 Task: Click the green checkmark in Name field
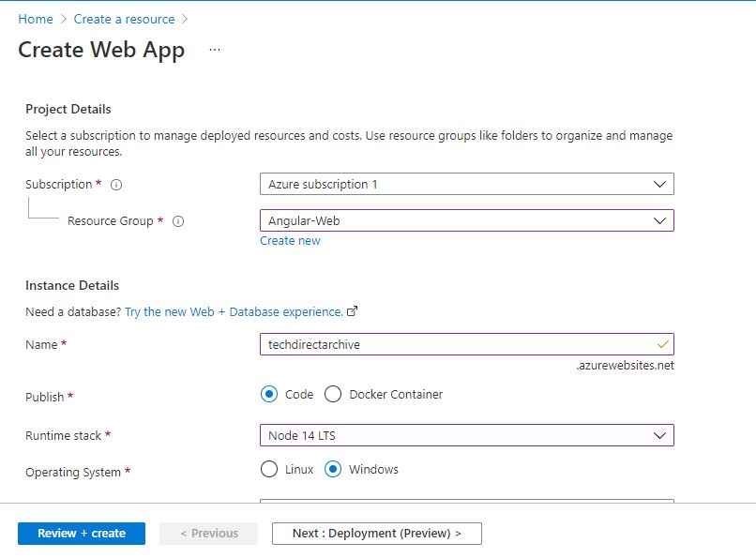(663, 344)
